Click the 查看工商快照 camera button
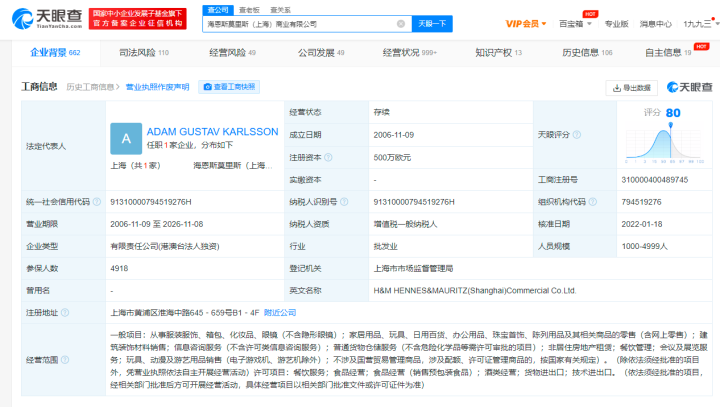The image size is (720, 407). (x=229, y=87)
